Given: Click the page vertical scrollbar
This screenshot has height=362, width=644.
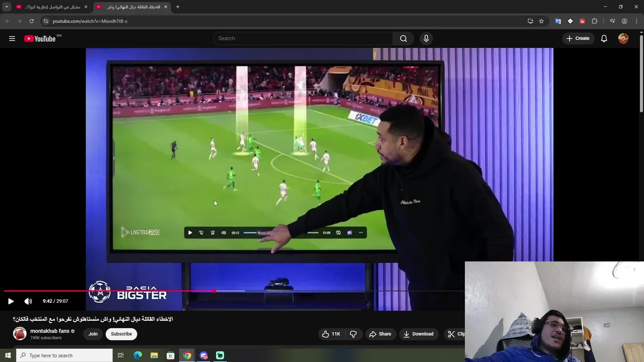Looking at the screenshot, I should pos(641,73).
